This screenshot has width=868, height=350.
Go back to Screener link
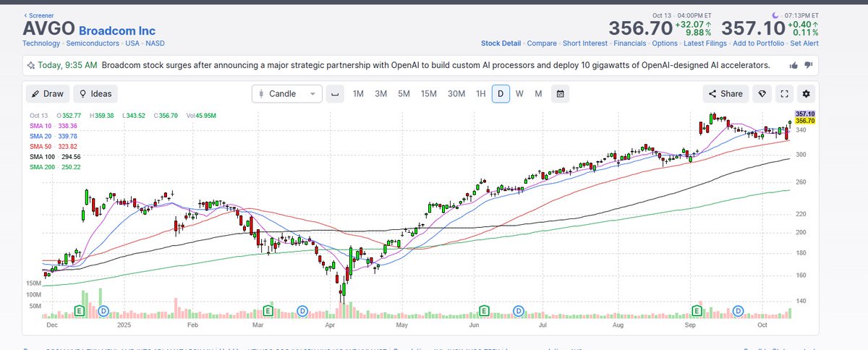coord(38,14)
